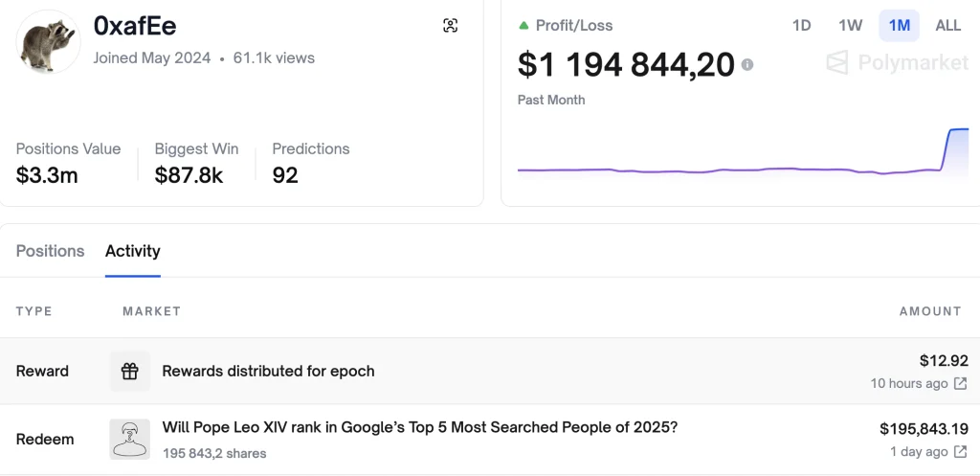Switch to the Activity tab
The height and width of the screenshot is (476, 980).
133,251
